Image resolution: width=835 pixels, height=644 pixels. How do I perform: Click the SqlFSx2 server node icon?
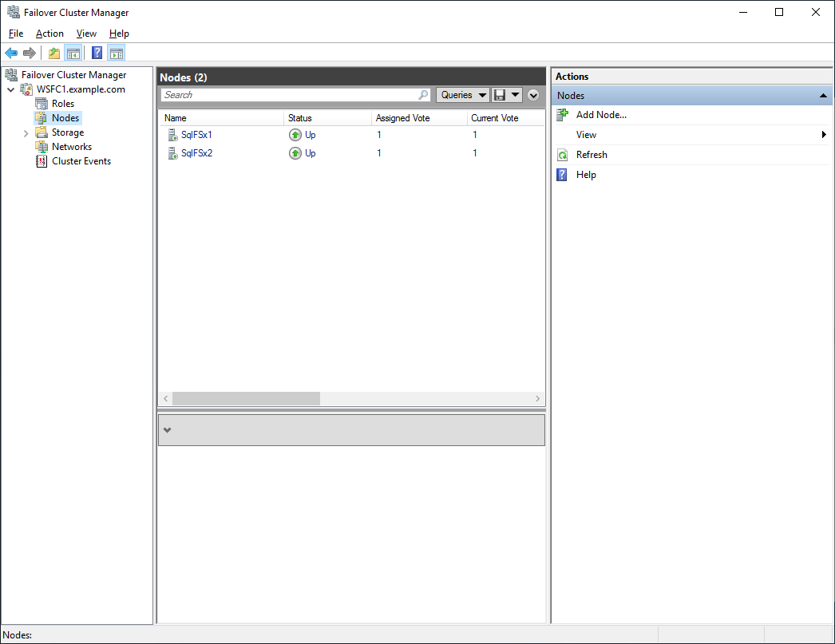[172, 153]
